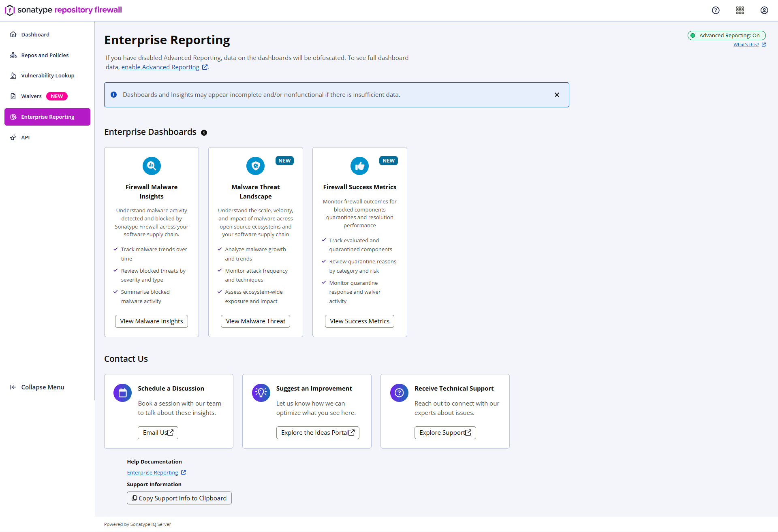Click the Malware Threat Landscape shield icon
The image size is (778, 532).
(x=256, y=166)
